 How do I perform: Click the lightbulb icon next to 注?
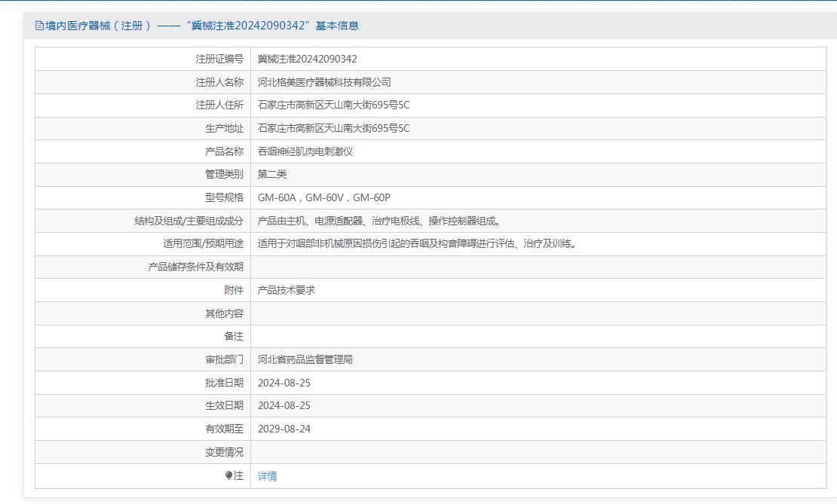pos(228,475)
